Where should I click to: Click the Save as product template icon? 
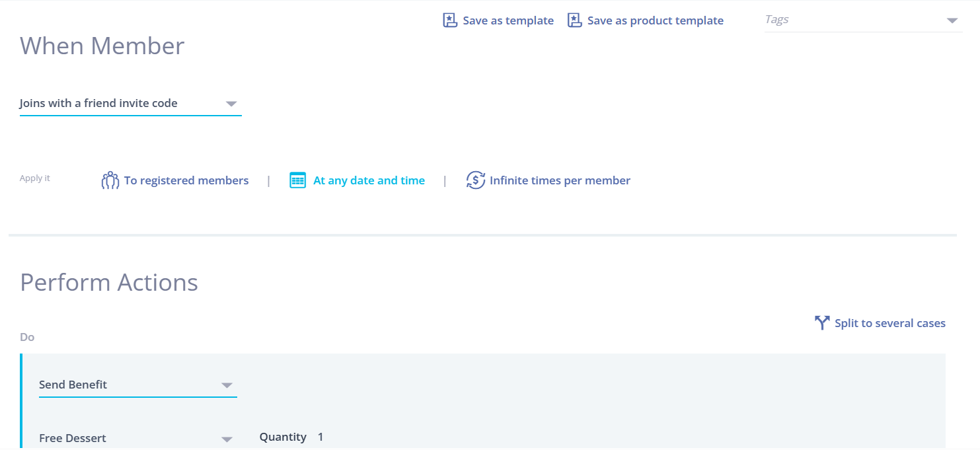pyautogui.click(x=575, y=20)
